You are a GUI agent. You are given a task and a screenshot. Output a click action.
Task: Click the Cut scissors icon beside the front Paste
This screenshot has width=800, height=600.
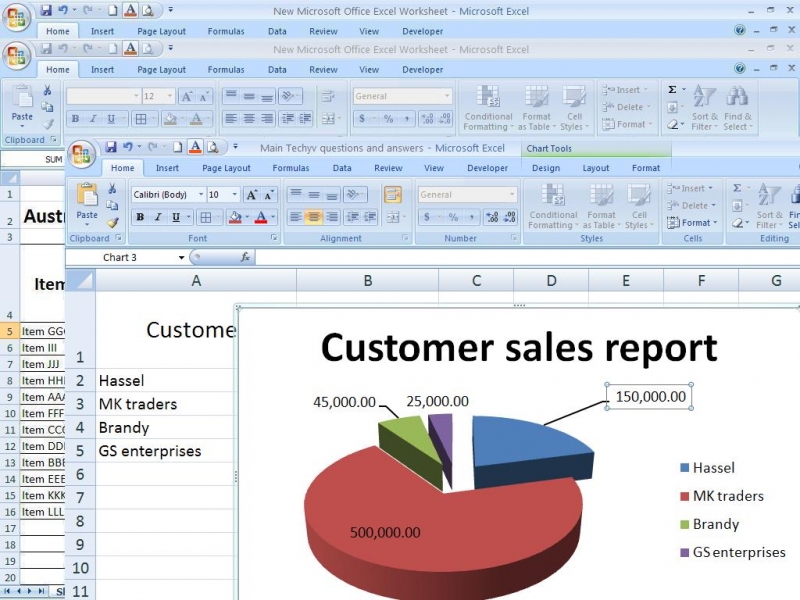(112, 189)
